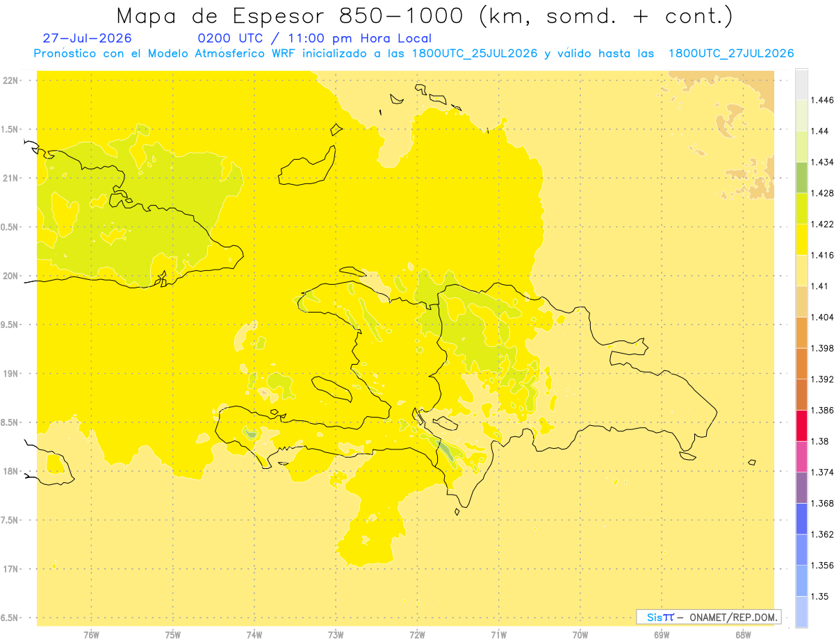Click the colorbar value "1.392"
This screenshot has width=834, height=644.
pos(823,379)
